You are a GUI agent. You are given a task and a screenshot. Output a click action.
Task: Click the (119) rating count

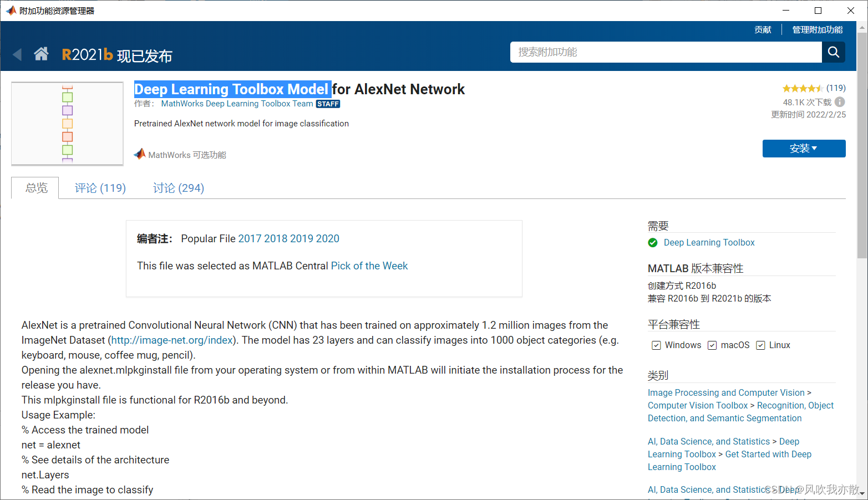[836, 88]
